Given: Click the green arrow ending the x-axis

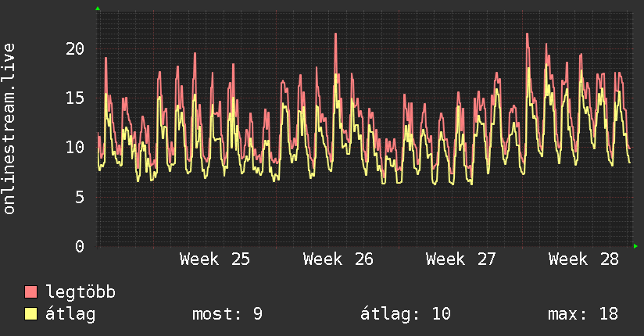Looking at the screenshot, I should (x=635, y=246).
